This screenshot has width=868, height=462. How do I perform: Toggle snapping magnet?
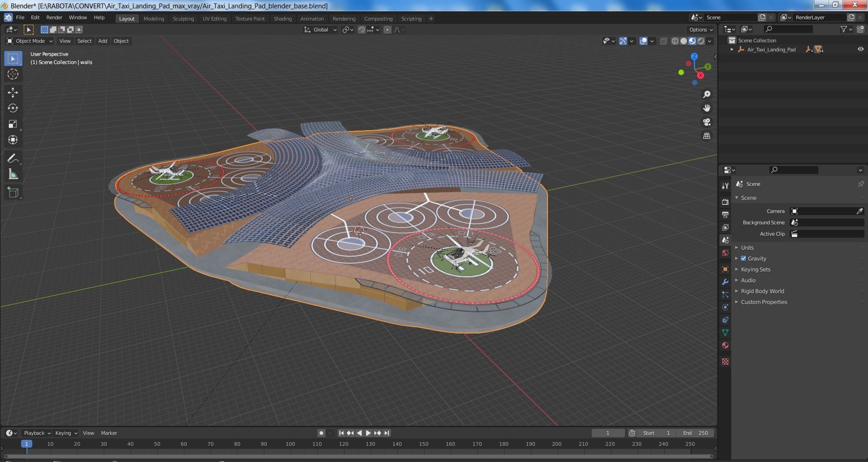pos(361,30)
